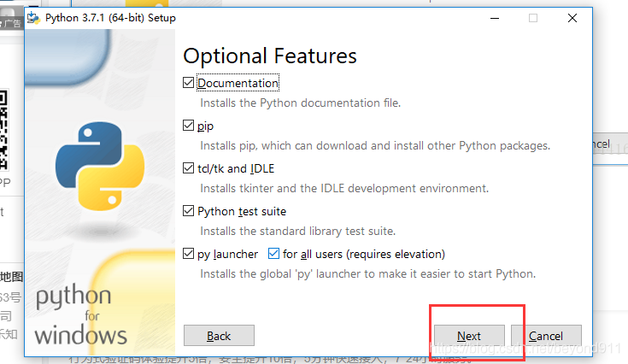Toggle tcl/tk and IDLE checkbox
This screenshot has width=628, height=364.
(188, 168)
